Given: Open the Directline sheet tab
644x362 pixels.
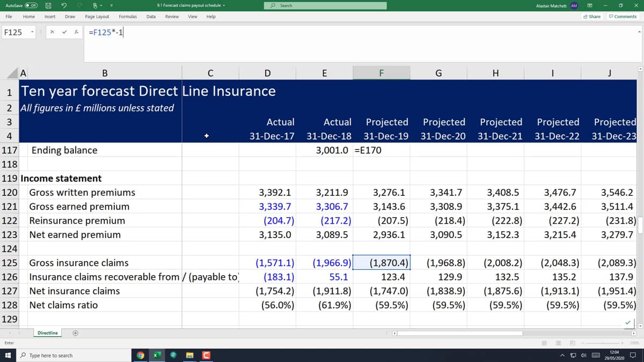Looking at the screenshot, I should (x=47, y=333).
